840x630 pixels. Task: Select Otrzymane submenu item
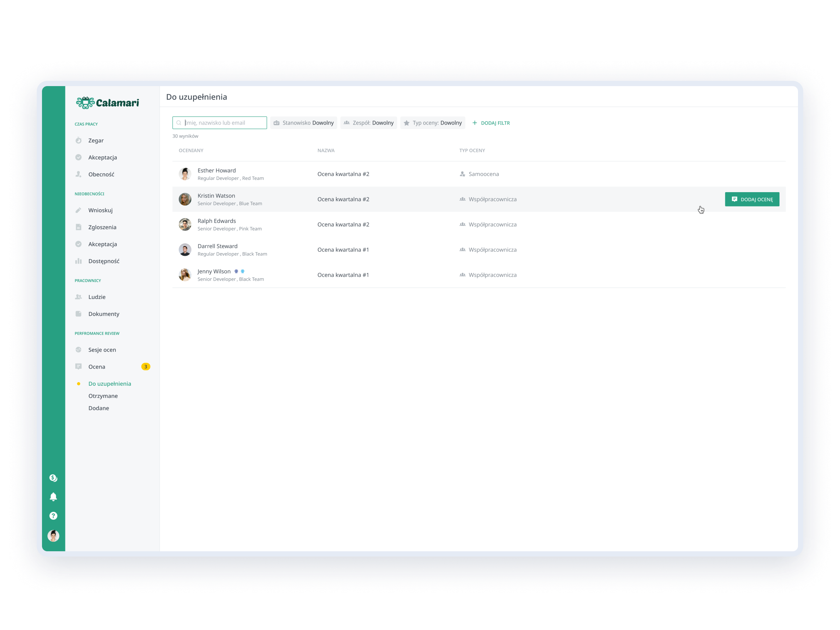pos(103,396)
